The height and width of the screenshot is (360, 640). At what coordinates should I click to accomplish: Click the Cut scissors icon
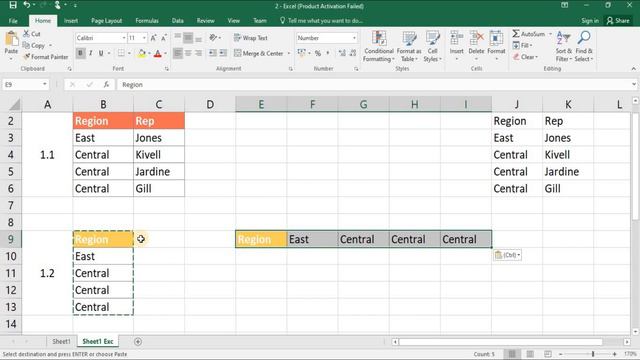[27, 34]
